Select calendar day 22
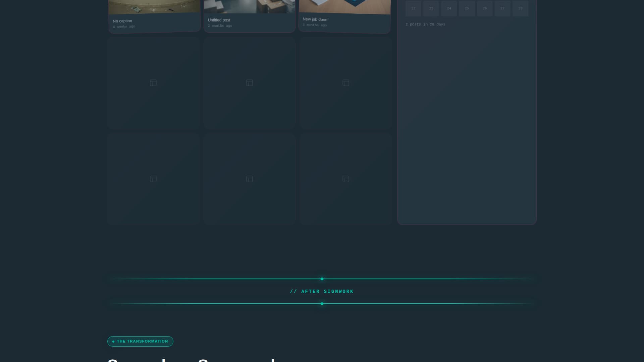644x362 pixels. click(x=413, y=8)
